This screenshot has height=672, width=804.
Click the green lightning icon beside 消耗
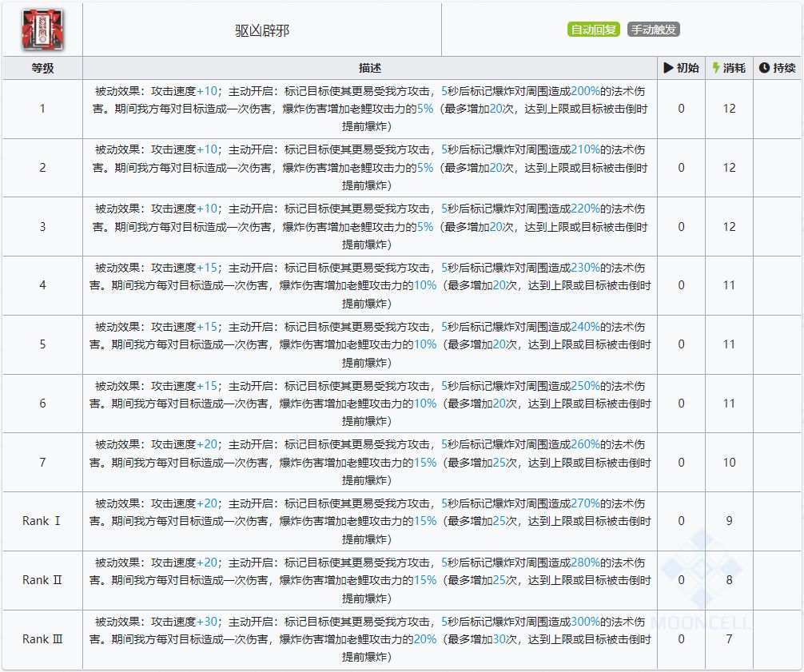point(716,68)
